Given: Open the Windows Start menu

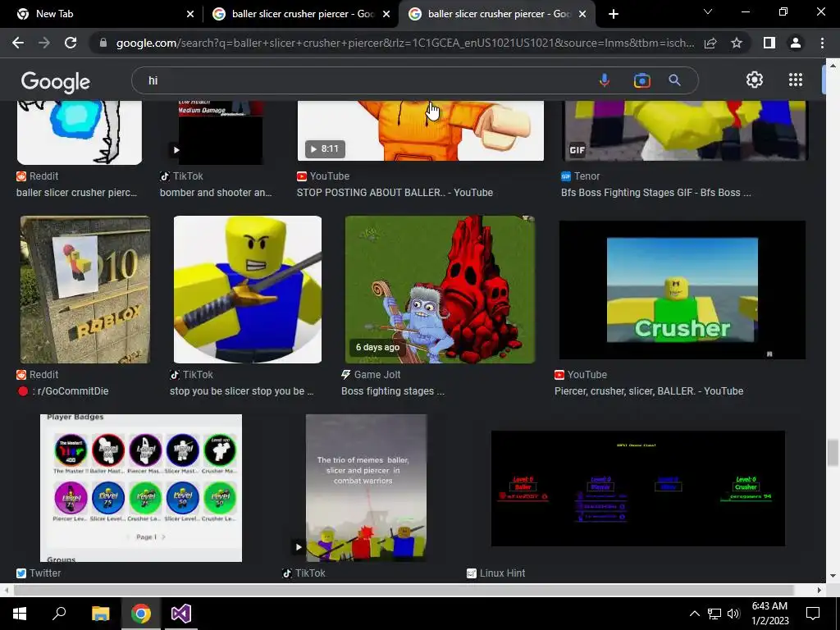Looking at the screenshot, I should click(x=20, y=614).
